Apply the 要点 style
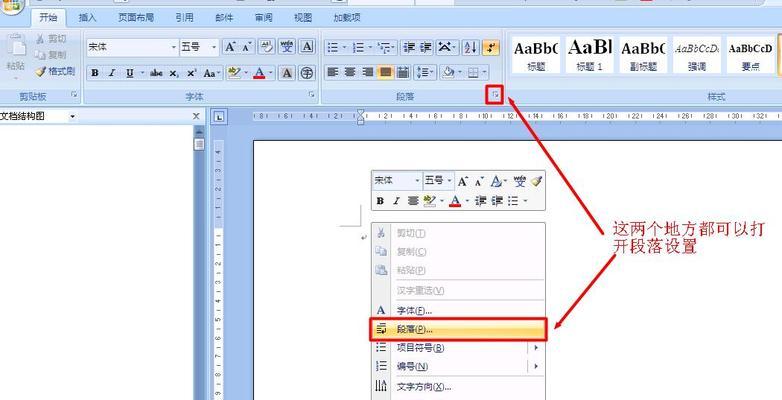 751,55
